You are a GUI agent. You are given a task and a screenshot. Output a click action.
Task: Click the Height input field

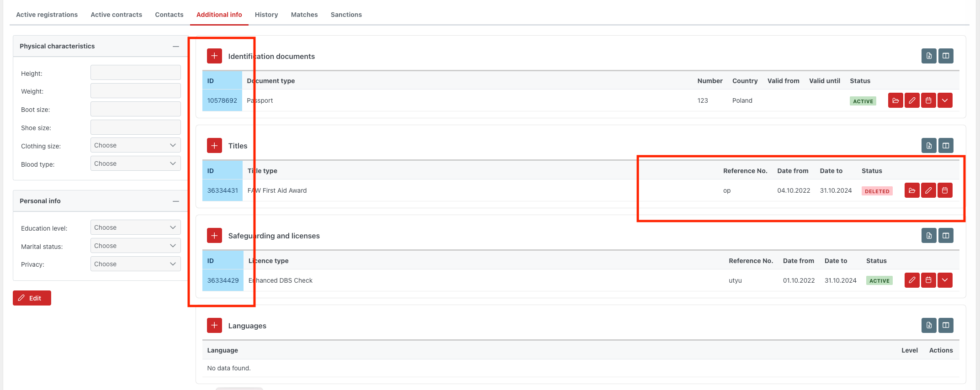135,73
